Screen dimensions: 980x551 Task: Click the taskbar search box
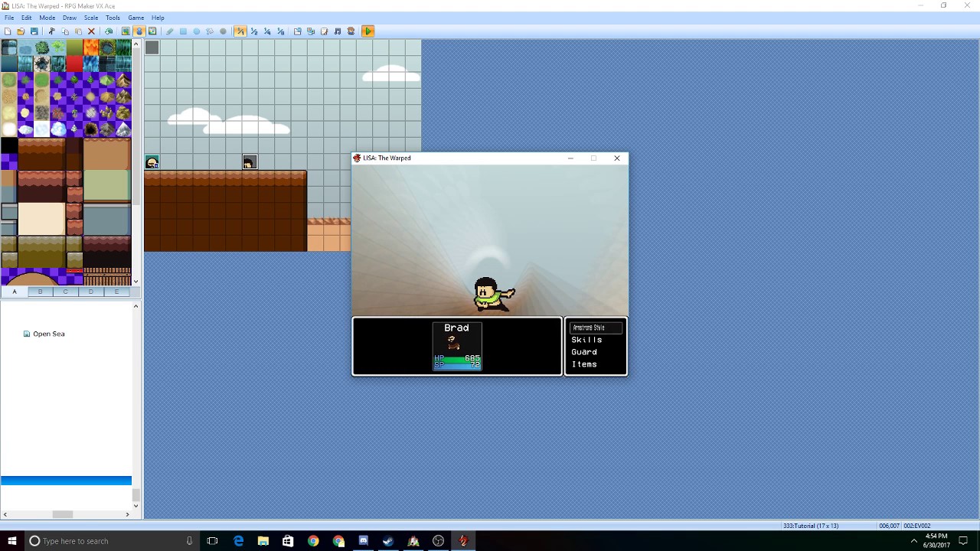(x=113, y=541)
